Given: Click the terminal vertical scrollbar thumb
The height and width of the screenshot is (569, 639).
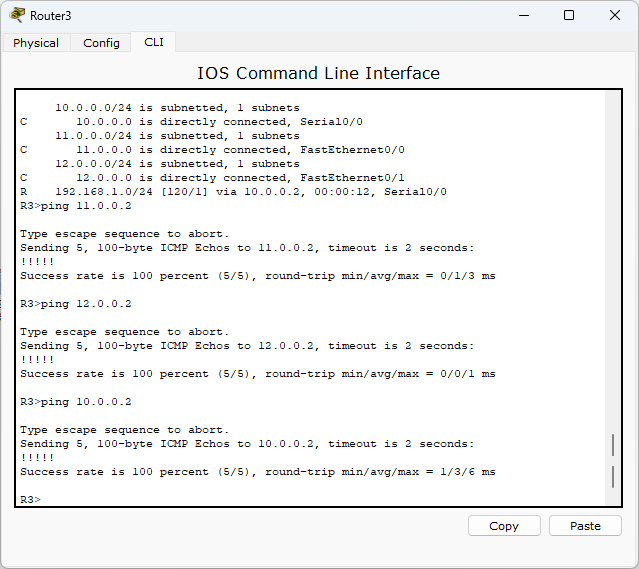Looking at the screenshot, I should click(x=613, y=461).
